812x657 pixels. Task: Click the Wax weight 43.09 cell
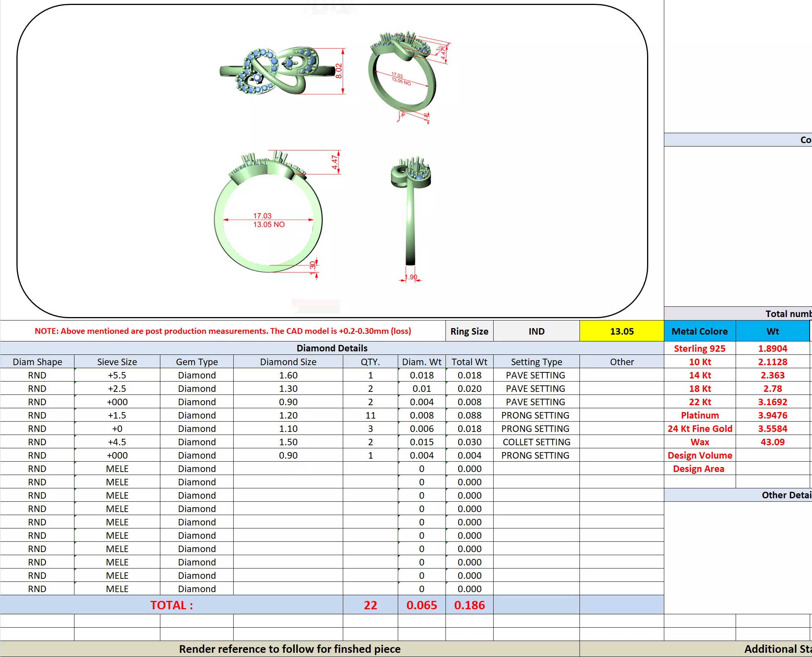[x=772, y=442]
